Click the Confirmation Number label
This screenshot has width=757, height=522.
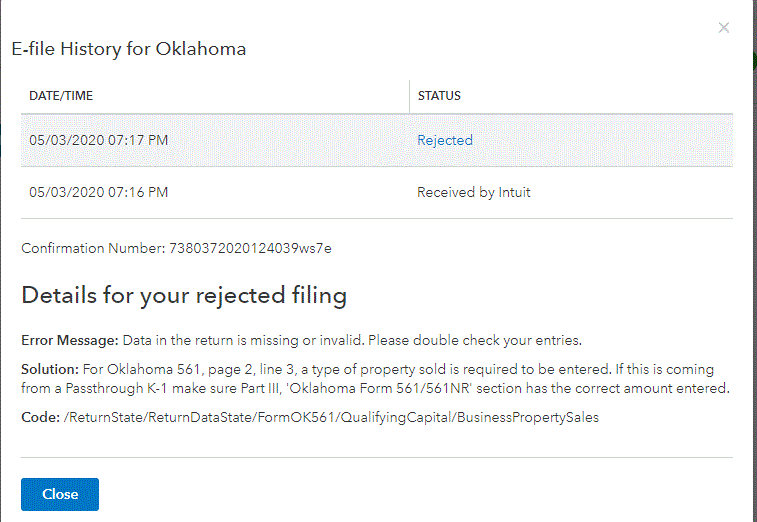[x=93, y=248]
